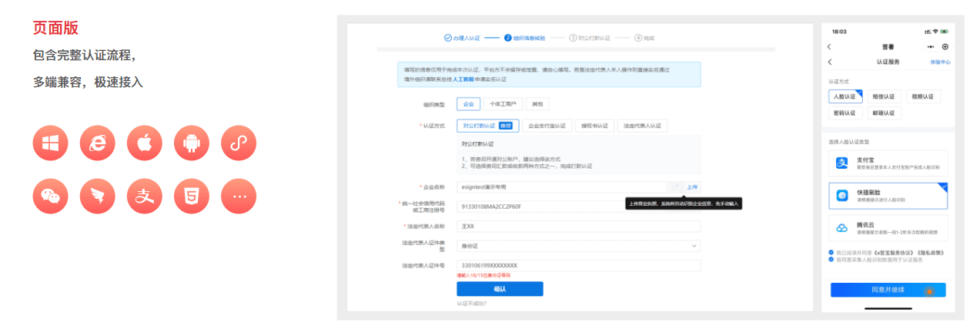
Task: Click the step 4 完成 indicator
Action: (x=644, y=37)
